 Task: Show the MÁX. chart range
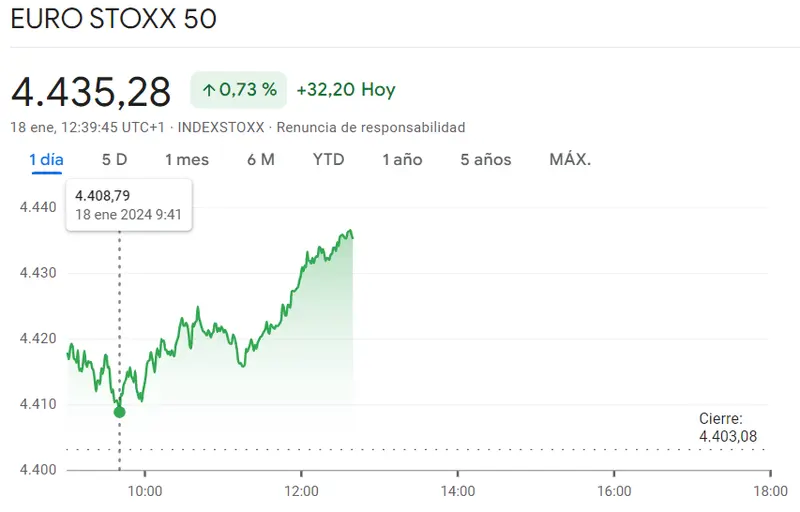[x=570, y=160]
